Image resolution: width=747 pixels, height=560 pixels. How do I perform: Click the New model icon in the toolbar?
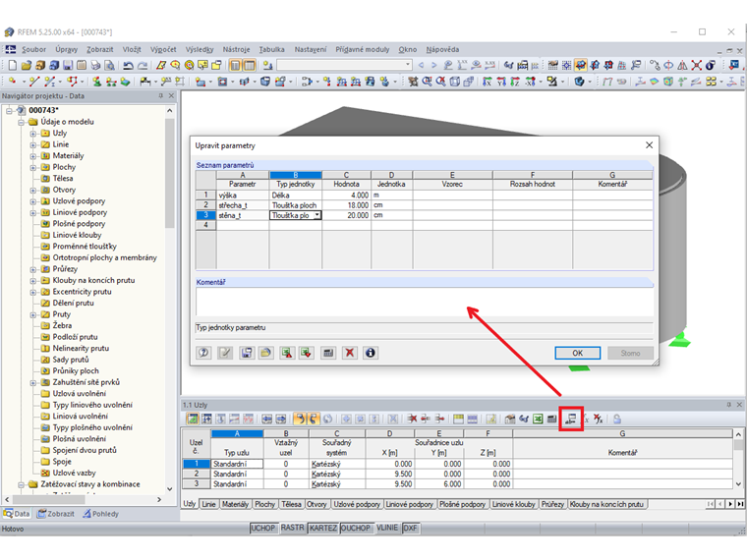pos(13,65)
